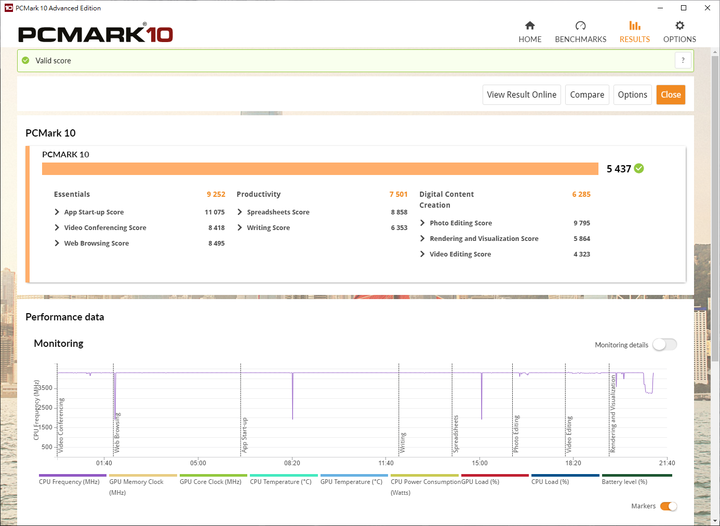Open the Benchmarks gauge icon
The height and width of the screenshot is (526, 720).
click(580, 25)
